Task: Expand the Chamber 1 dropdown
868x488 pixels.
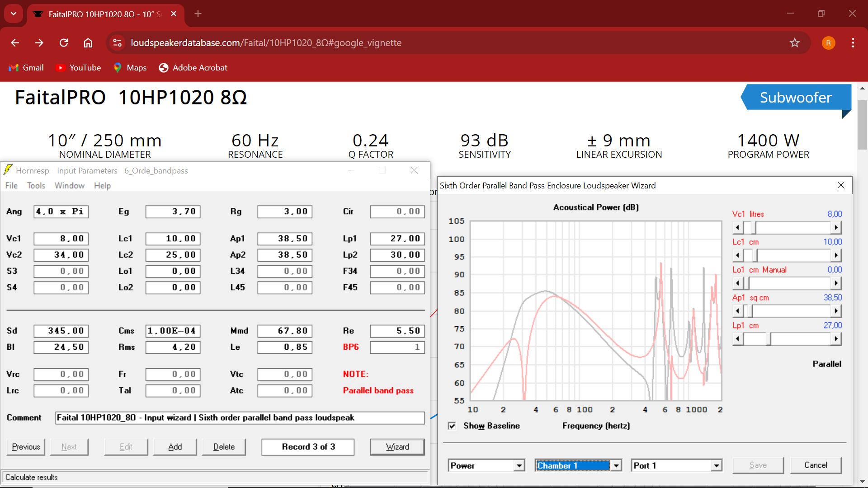Action: pyautogui.click(x=616, y=466)
